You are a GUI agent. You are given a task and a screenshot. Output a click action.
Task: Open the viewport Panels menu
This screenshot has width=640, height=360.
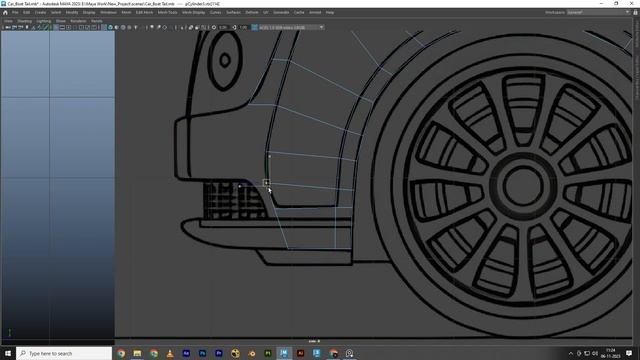97,21
